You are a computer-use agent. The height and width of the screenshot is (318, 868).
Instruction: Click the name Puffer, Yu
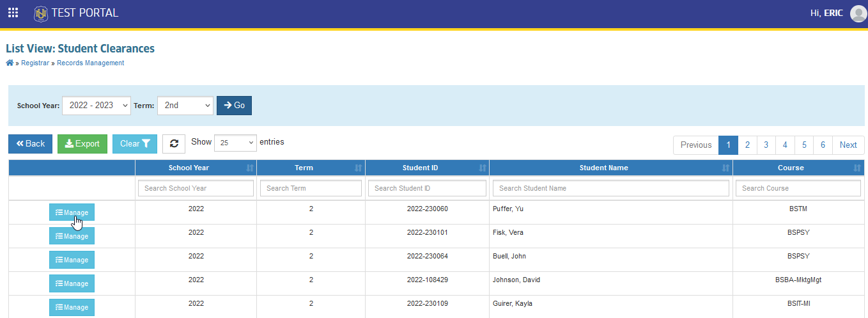[508, 209]
